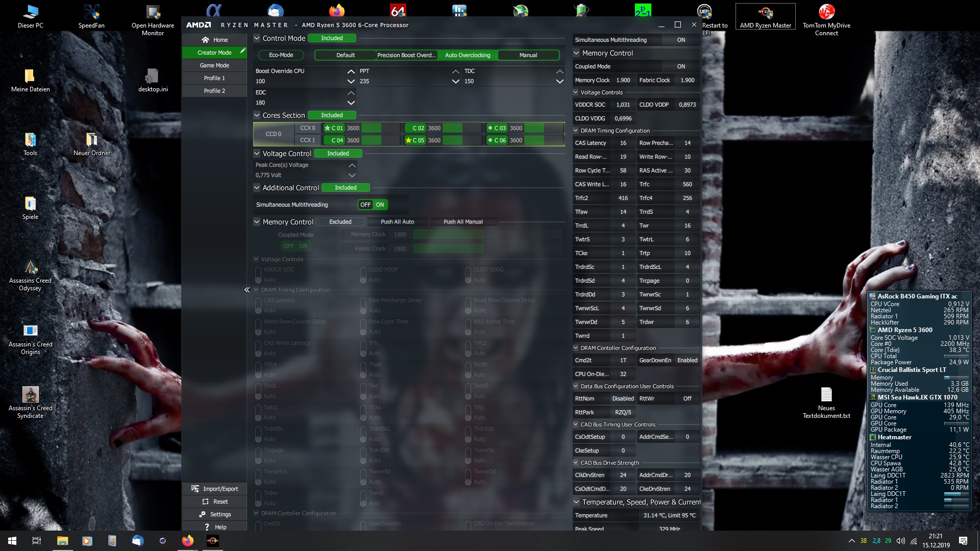Image resolution: width=980 pixels, height=551 pixels.
Task: Click the Home icon in sidebar
Action: (x=205, y=40)
